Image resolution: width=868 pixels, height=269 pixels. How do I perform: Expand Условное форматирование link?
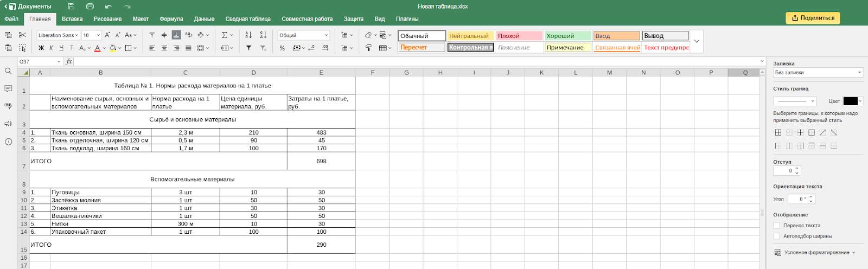click(816, 253)
